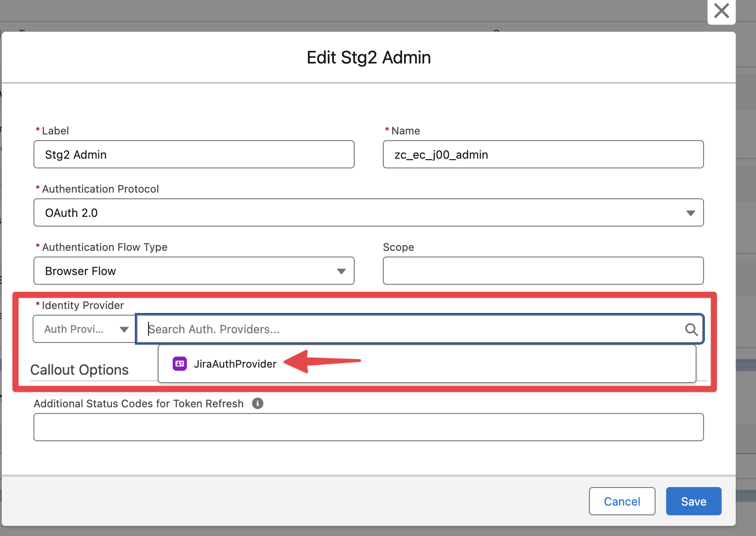Viewport: 756px width, 536px height.
Task: Open the Auth Provider type selector
Action: coord(84,329)
